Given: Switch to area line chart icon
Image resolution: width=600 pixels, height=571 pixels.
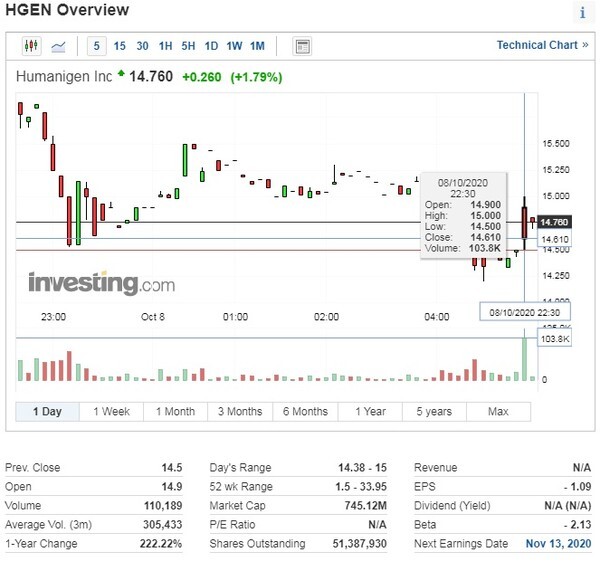Looking at the screenshot, I should tap(58, 46).
